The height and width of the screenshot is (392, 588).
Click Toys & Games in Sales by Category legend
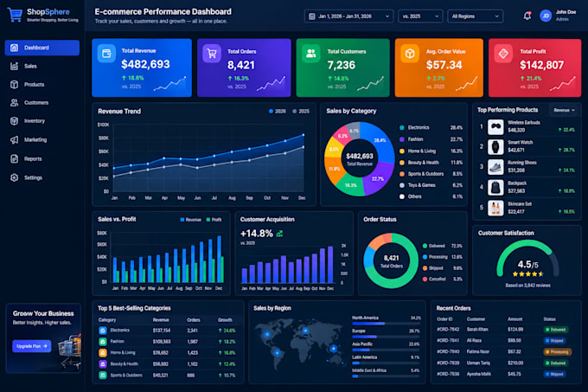click(x=418, y=185)
